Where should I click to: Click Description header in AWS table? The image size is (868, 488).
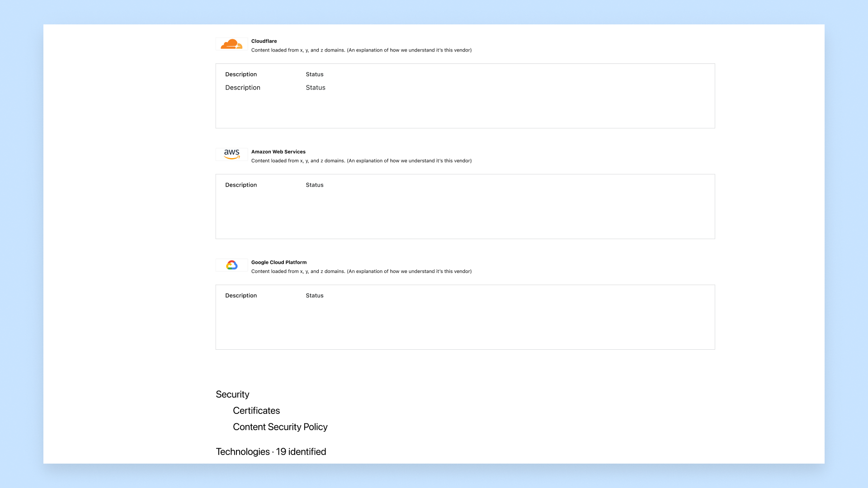(x=241, y=185)
